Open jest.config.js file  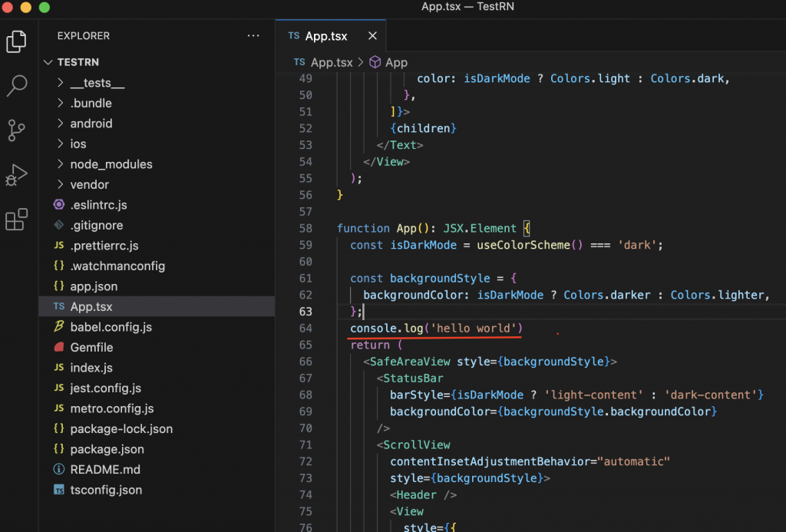pos(157,388)
